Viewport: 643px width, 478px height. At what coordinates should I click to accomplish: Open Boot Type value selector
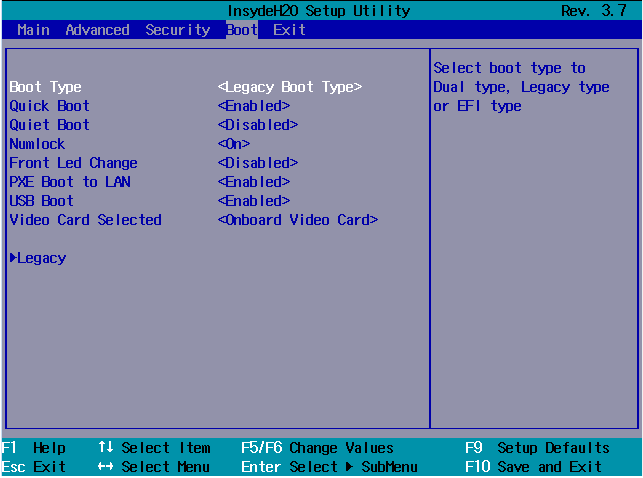[x=290, y=87]
